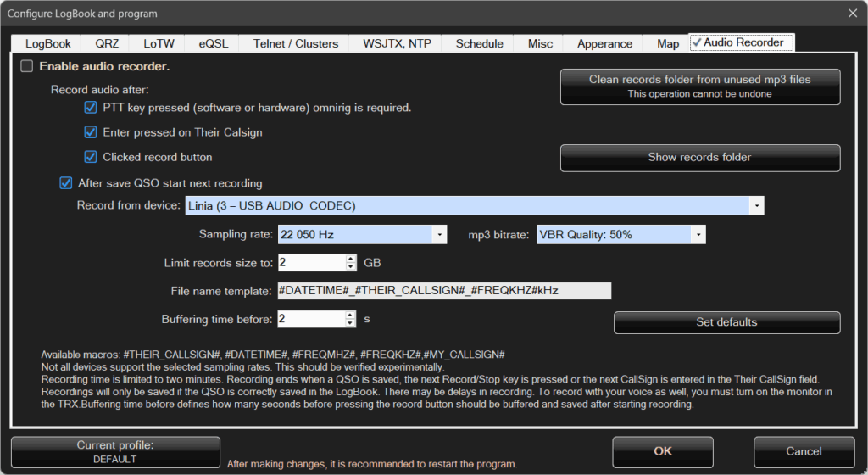Click the File name template field
This screenshot has width=868, height=475.
(x=443, y=291)
